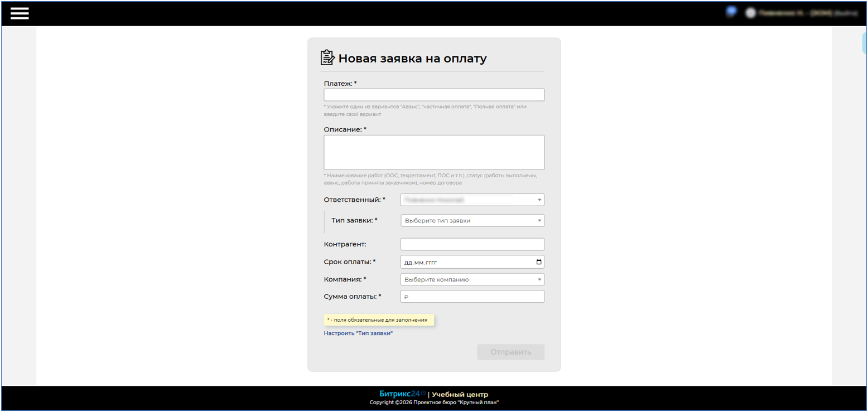Click the blue chat bubble icon in header
The width and height of the screenshot is (868, 412).
[731, 12]
